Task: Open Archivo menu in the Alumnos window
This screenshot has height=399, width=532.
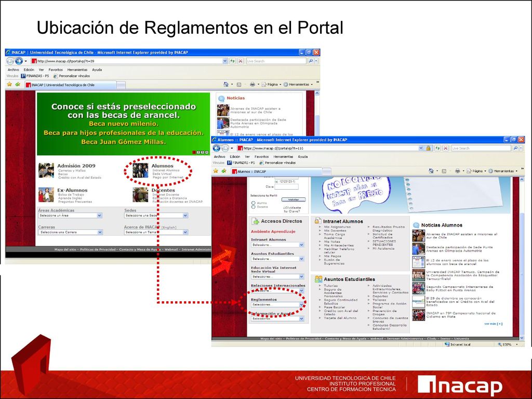Action: tap(220, 156)
